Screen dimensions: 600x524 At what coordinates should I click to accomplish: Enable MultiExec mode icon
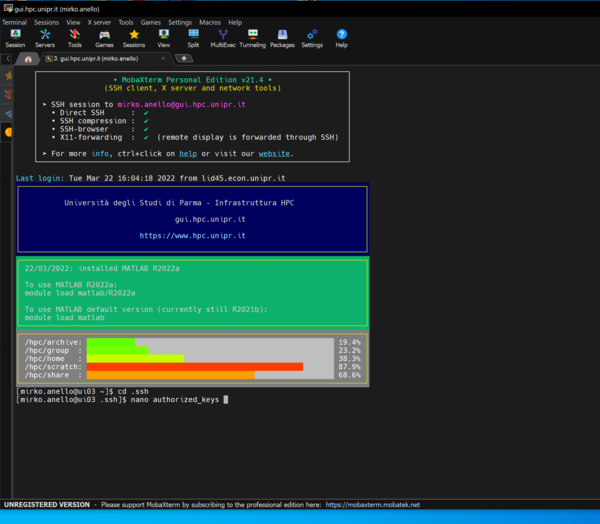pos(223,38)
